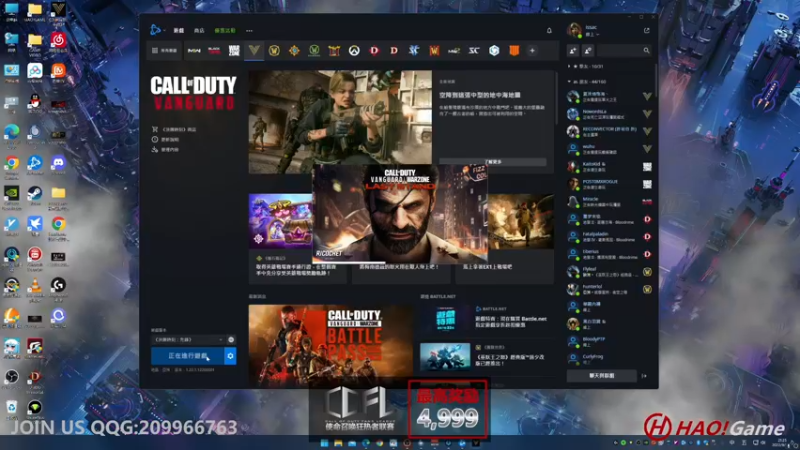Open the Battle.net news item thumbnail
The height and width of the screenshot is (450, 800).
[445, 319]
